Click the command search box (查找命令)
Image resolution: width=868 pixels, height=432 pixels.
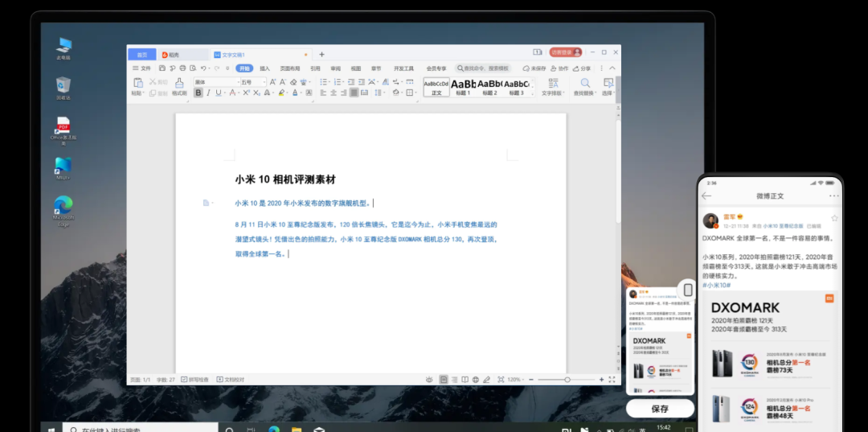pyautogui.click(x=482, y=68)
